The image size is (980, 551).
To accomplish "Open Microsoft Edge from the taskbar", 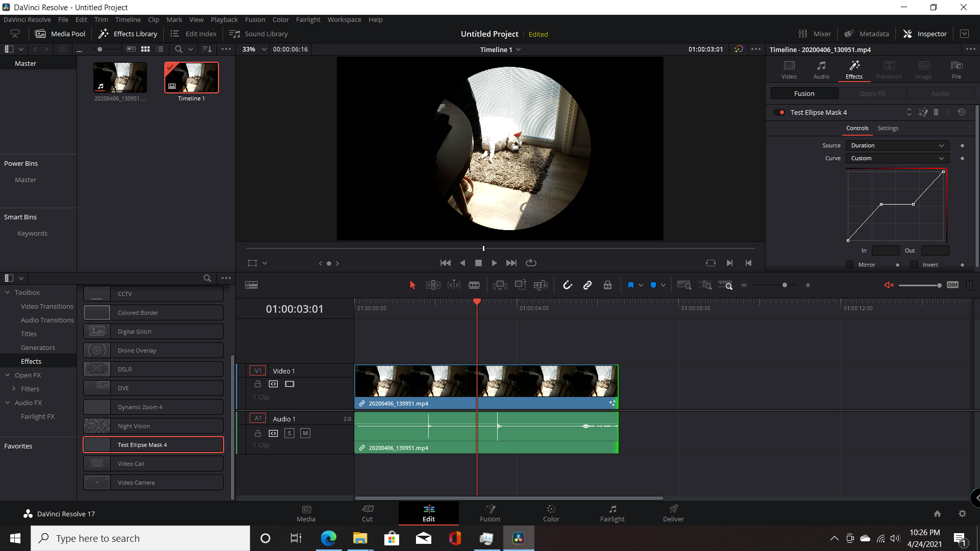I will pyautogui.click(x=329, y=538).
